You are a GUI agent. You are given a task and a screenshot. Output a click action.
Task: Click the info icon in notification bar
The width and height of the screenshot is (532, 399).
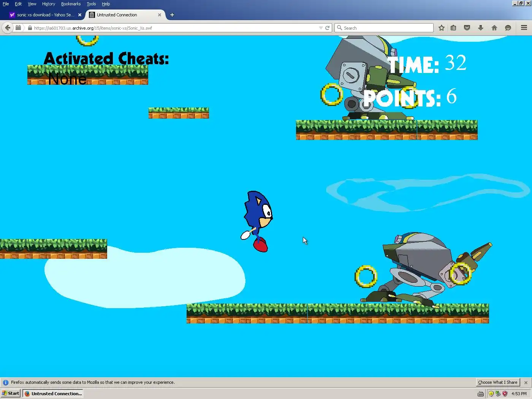(x=6, y=382)
